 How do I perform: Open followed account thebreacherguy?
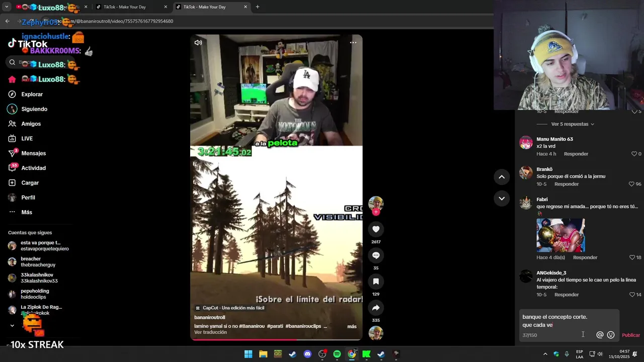tap(38, 262)
